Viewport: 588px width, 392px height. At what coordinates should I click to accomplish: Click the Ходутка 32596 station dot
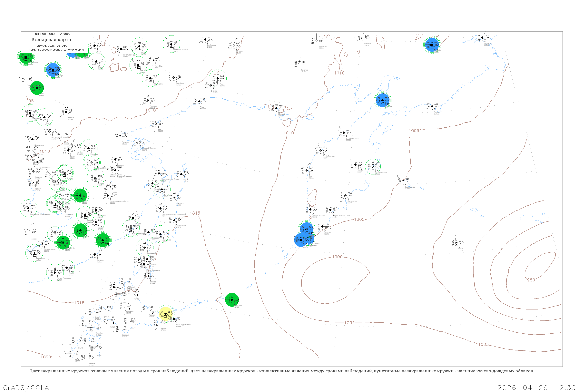[x=322, y=227]
